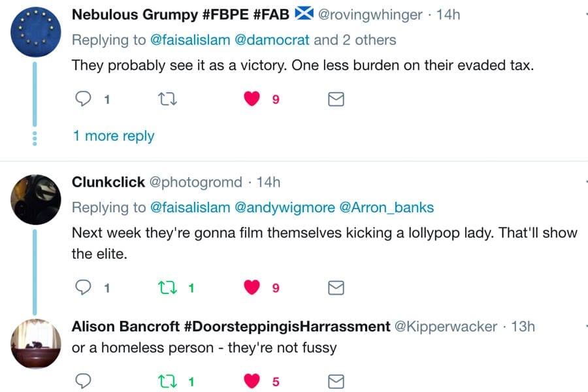Expand the '1 more reply' thread
The image size is (588, 392).
tap(113, 136)
